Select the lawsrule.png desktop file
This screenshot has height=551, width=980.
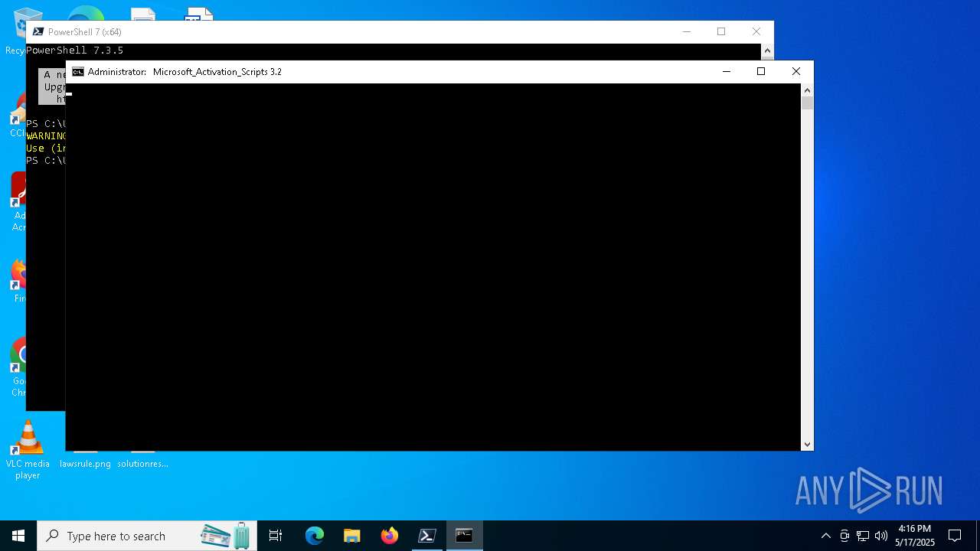pos(85,463)
